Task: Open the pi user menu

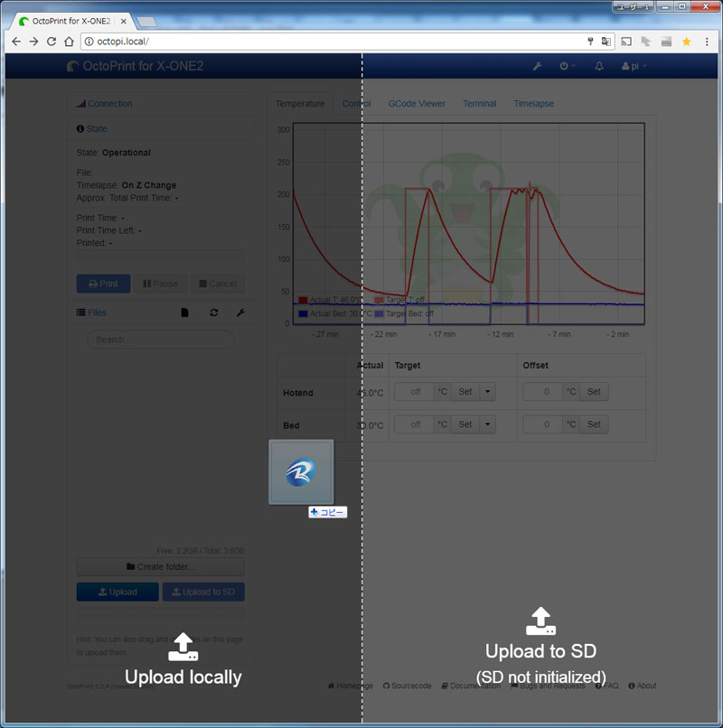Action: point(634,66)
